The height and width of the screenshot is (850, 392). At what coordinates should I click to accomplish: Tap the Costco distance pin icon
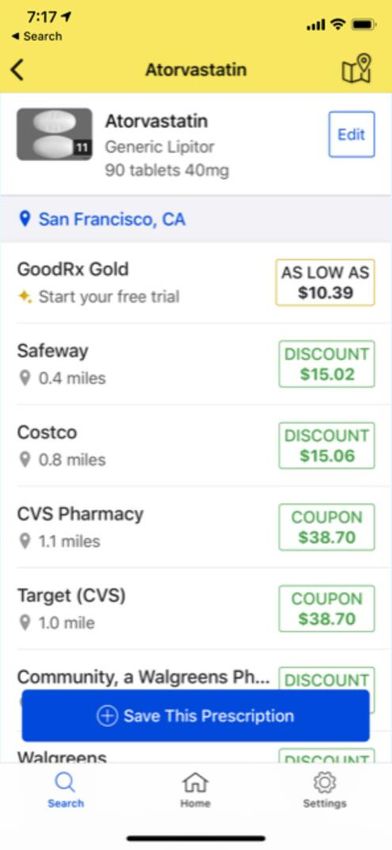tap(24, 460)
